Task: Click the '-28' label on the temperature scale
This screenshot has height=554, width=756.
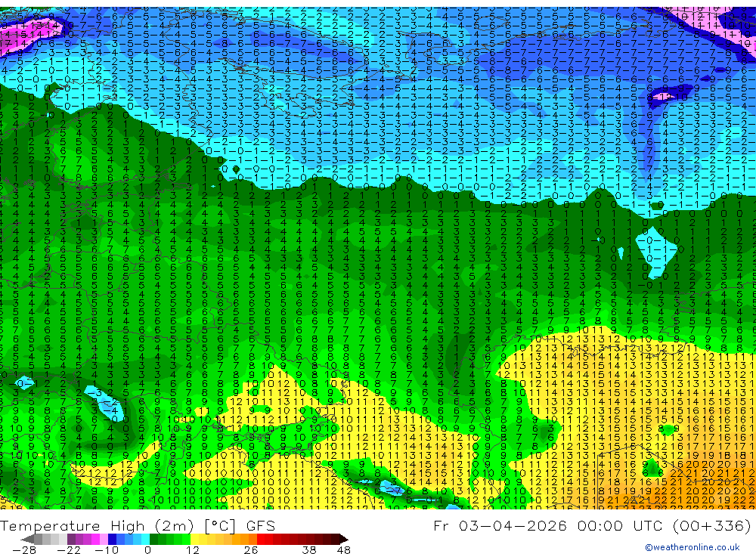Action: (24, 549)
